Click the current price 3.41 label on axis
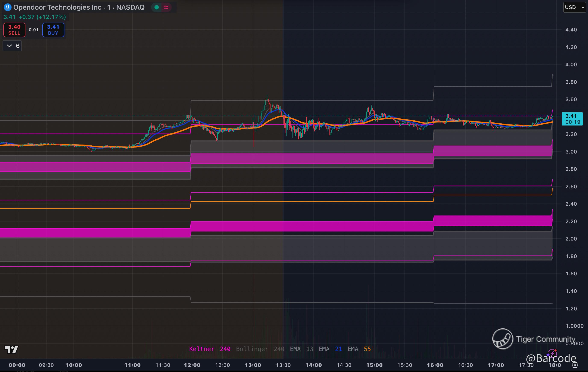The image size is (588, 372). 571,116
